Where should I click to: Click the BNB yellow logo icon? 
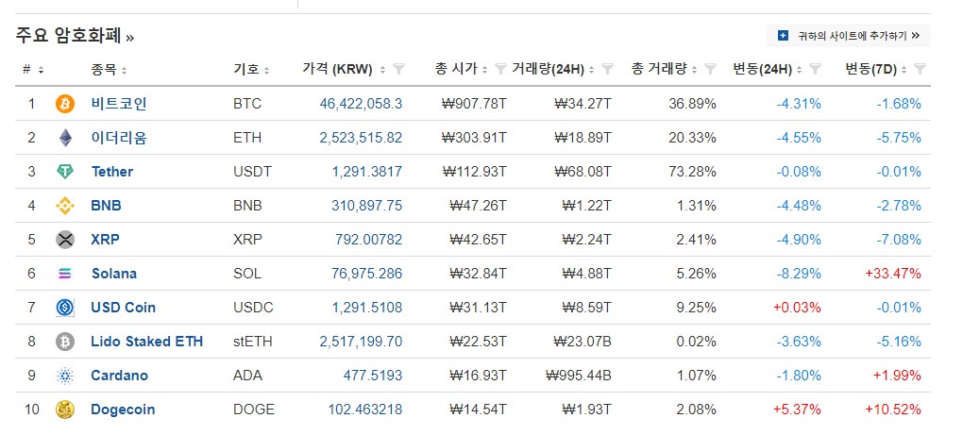tap(65, 206)
